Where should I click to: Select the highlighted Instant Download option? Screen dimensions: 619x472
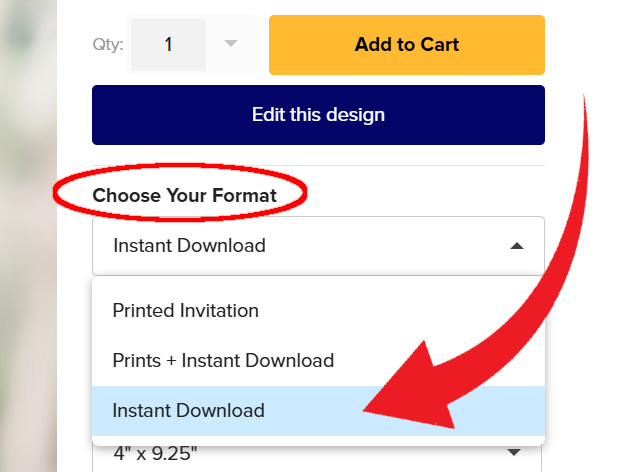pyautogui.click(x=318, y=410)
